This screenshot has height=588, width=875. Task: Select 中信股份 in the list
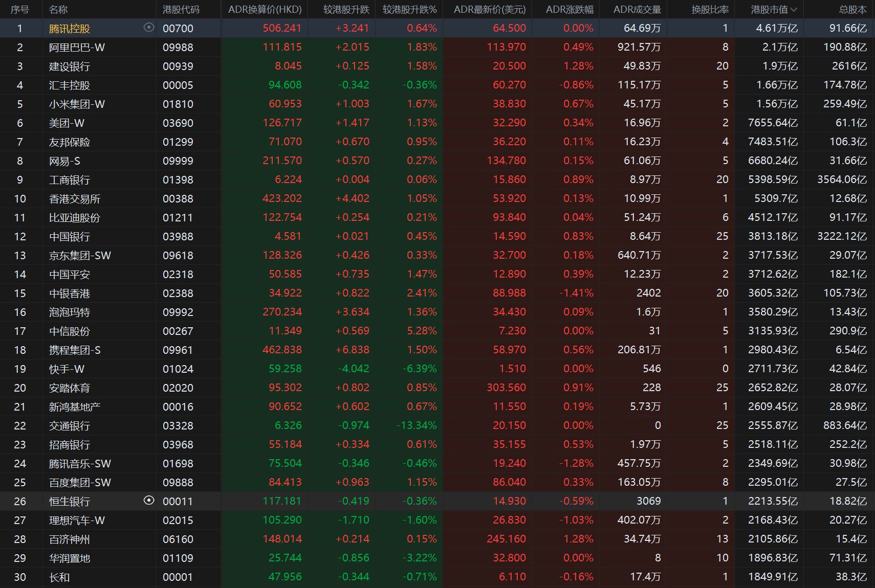point(69,331)
